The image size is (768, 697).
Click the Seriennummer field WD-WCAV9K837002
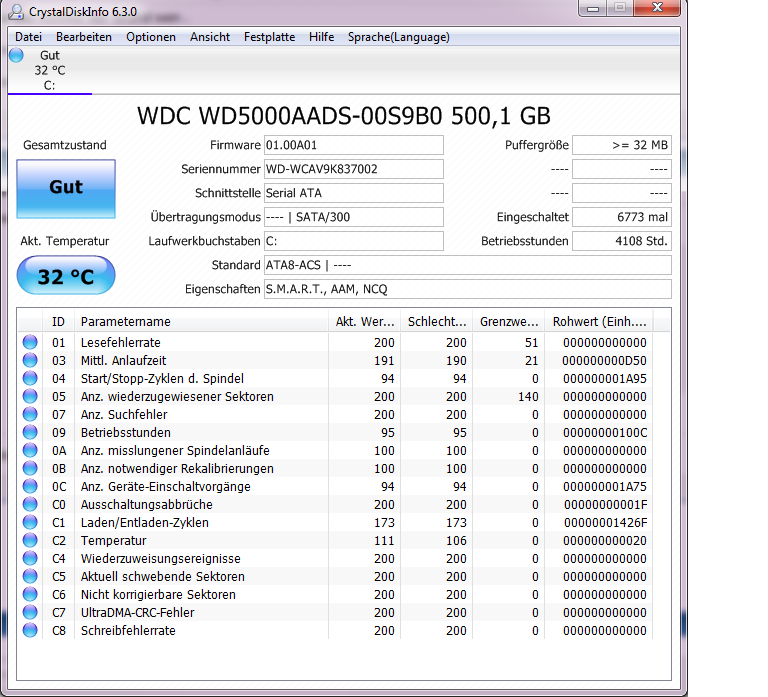(354, 169)
